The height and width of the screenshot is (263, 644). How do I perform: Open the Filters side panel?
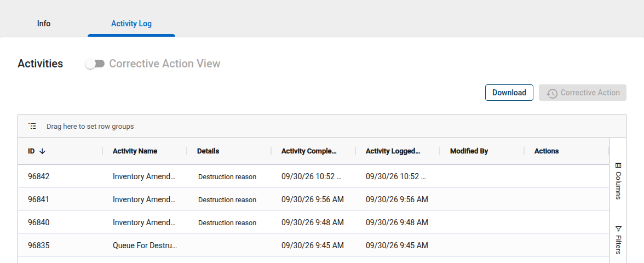click(x=618, y=241)
